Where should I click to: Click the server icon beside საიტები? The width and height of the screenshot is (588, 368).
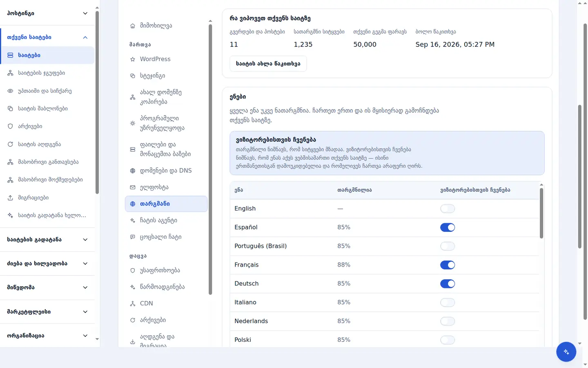coord(10,55)
